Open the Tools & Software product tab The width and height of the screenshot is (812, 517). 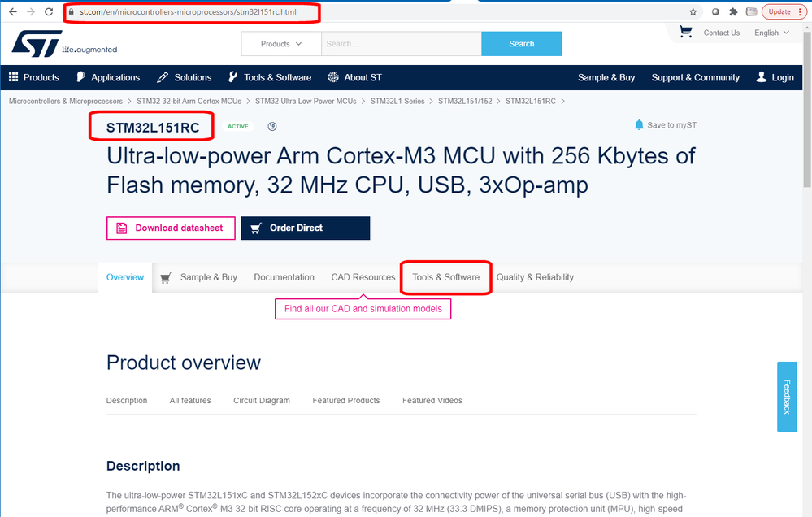click(446, 277)
